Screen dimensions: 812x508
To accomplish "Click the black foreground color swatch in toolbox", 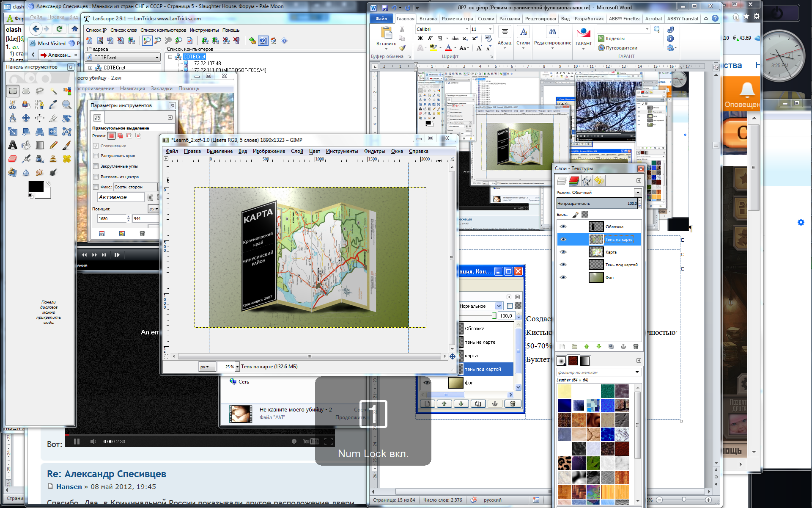I will click(x=36, y=186).
